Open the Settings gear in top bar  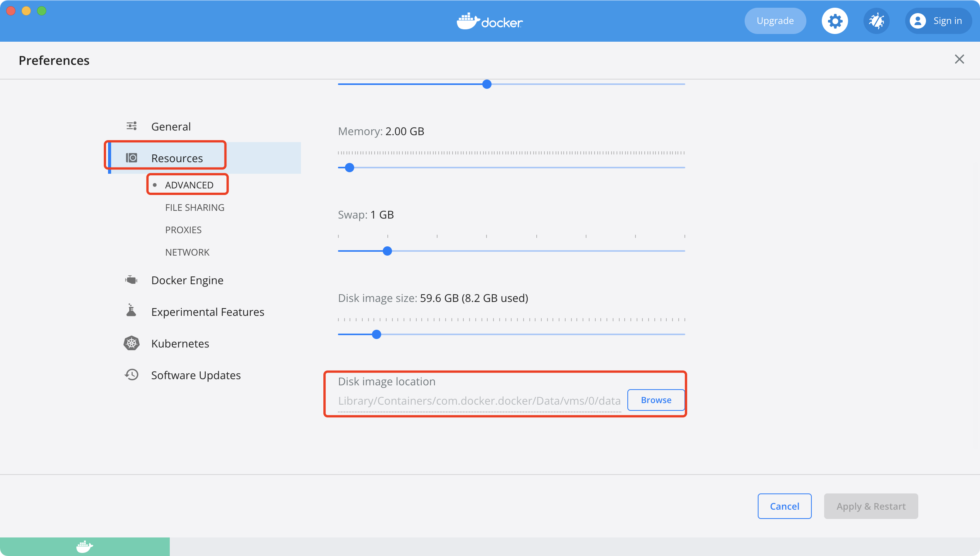835,20
